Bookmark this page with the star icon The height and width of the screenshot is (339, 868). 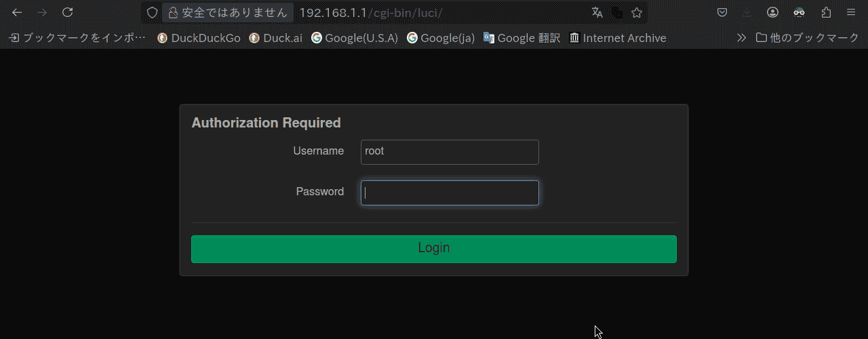click(636, 12)
